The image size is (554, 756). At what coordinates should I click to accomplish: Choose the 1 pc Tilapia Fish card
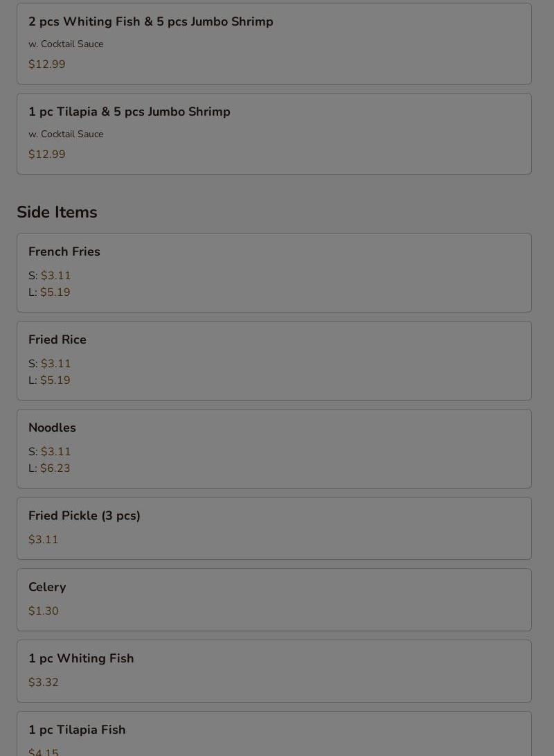tap(274, 734)
